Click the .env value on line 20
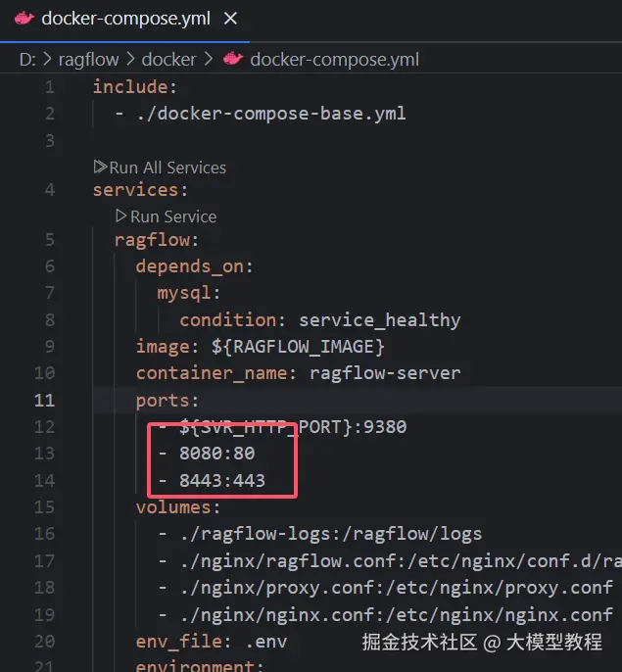The height and width of the screenshot is (672, 622). 266,642
